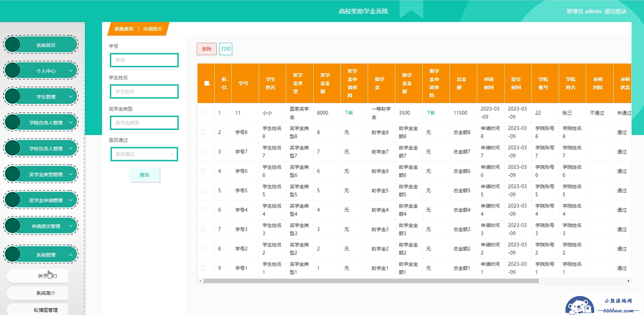
Task: Click the scrollbar left arrow
Action: click(x=200, y=281)
